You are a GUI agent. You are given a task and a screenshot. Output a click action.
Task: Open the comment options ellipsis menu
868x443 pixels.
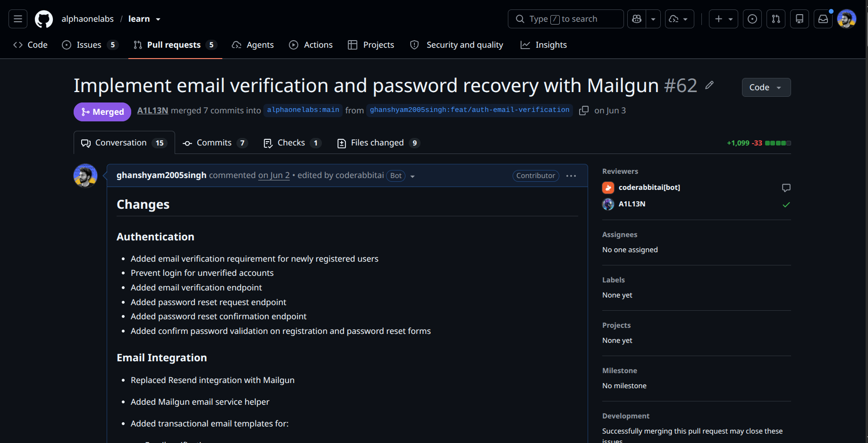(571, 176)
